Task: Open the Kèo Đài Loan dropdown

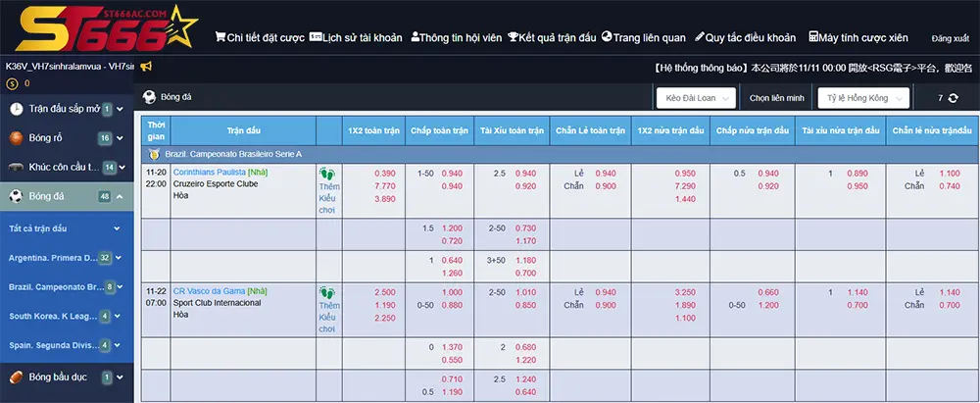Action: tap(696, 98)
